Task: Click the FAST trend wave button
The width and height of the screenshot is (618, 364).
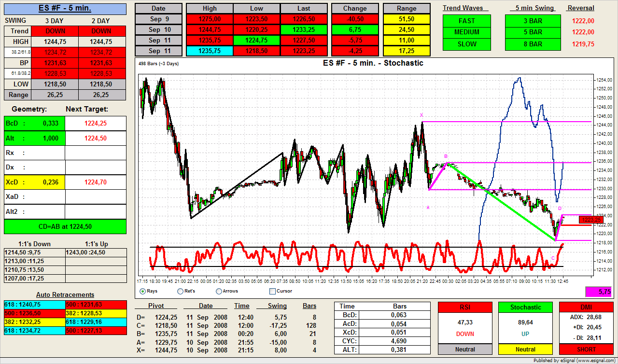Action: [467, 21]
